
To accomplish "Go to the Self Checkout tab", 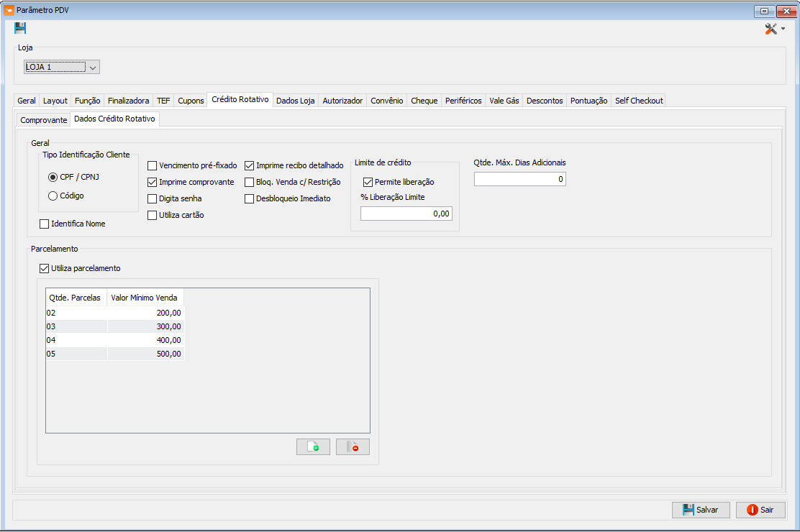I will pos(639,101).
